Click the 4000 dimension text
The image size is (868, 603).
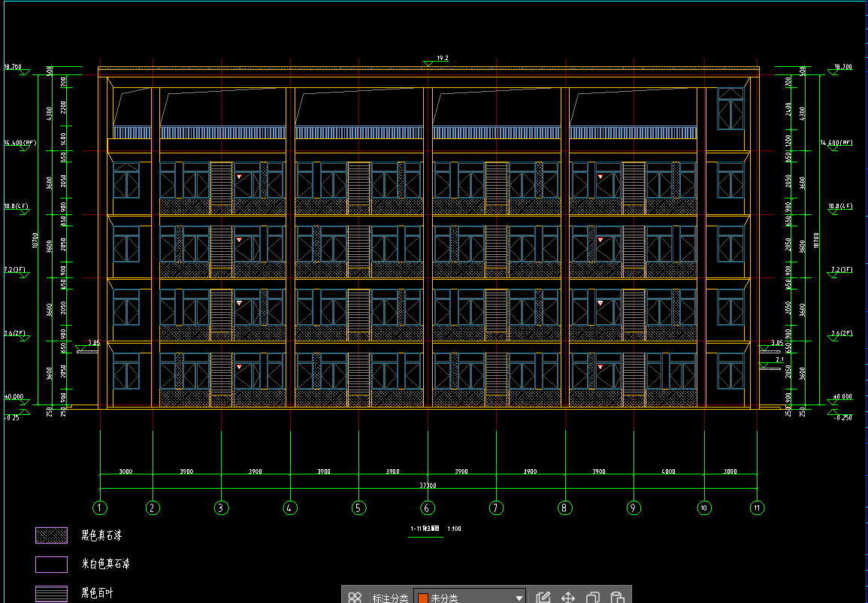[668, 471]
